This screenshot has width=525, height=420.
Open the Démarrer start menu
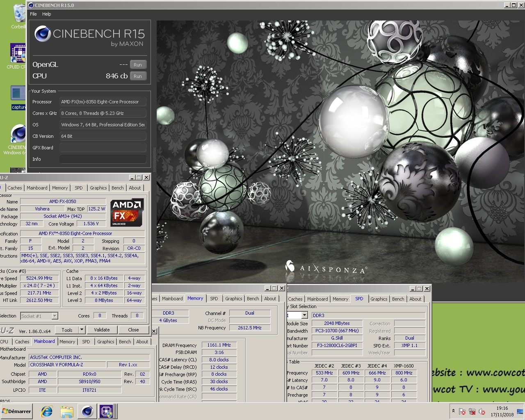coord(16,411)
